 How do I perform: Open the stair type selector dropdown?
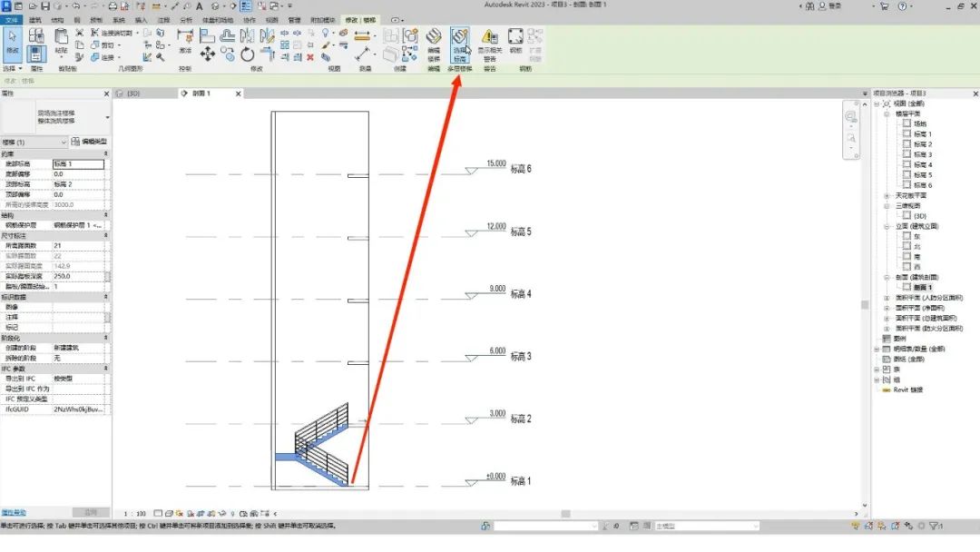tap(107, 116)
